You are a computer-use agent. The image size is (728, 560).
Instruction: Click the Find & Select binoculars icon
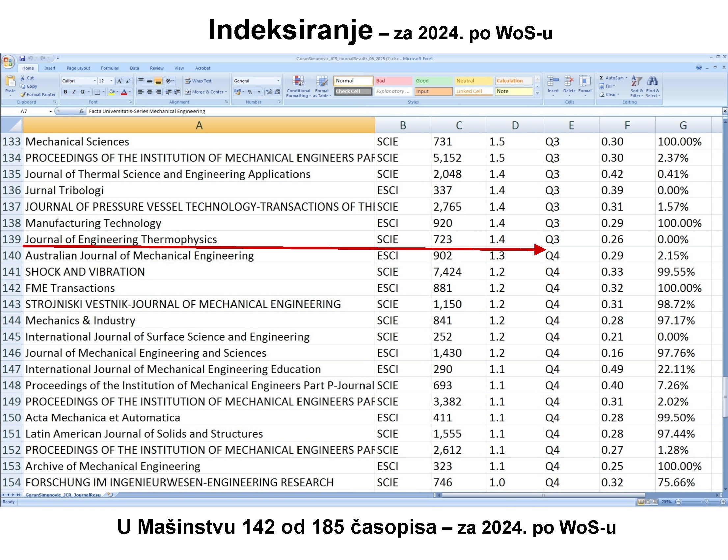pyautogui.click(x=652, y=81)
